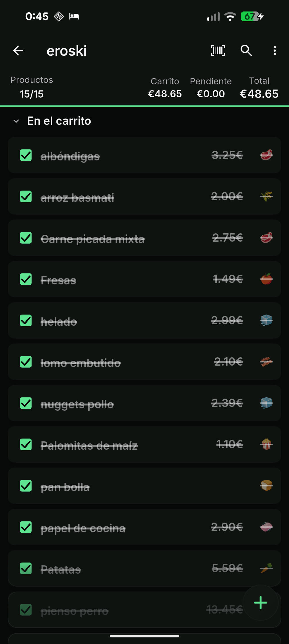Go back using the arrow icon
Screen dimensions: 289x644
pyautogui.click(x=18, y=51)
